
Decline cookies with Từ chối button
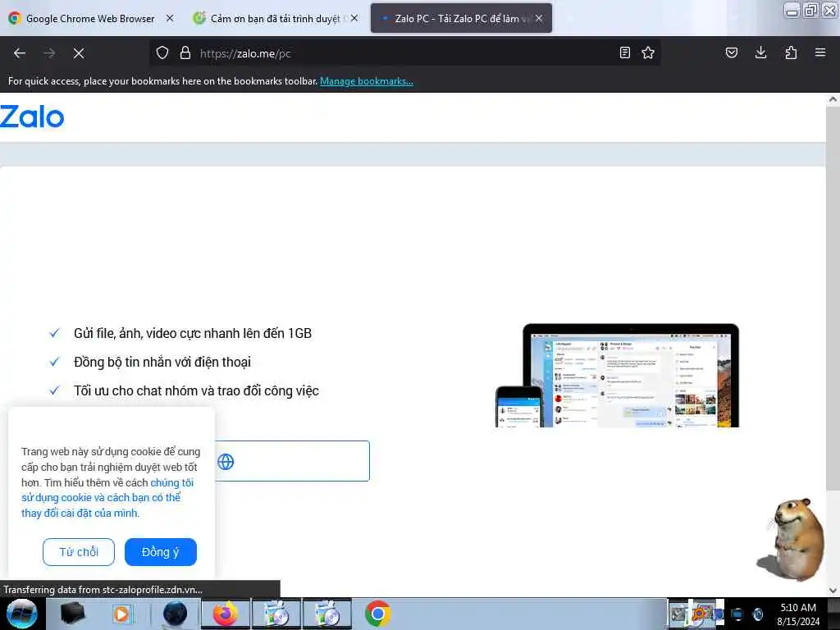(79, 552)
